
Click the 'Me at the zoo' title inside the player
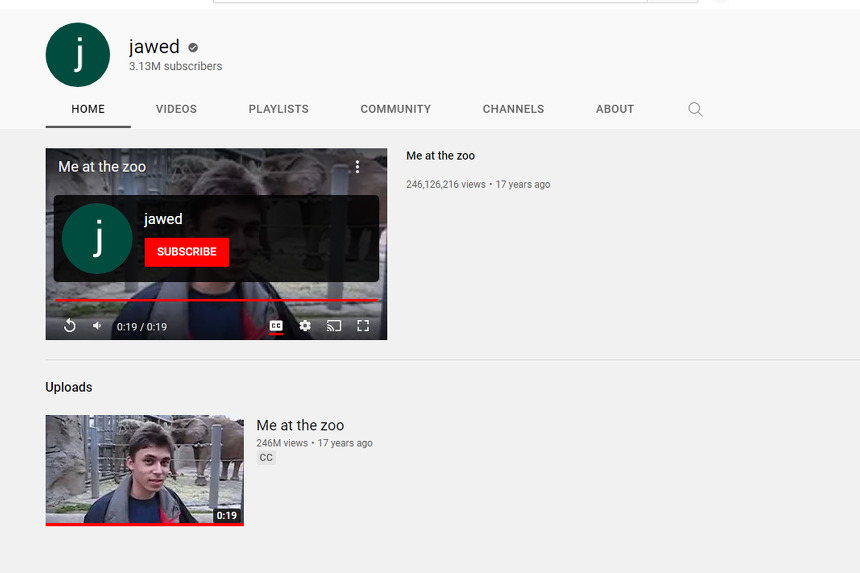click(x=102, y=167)
